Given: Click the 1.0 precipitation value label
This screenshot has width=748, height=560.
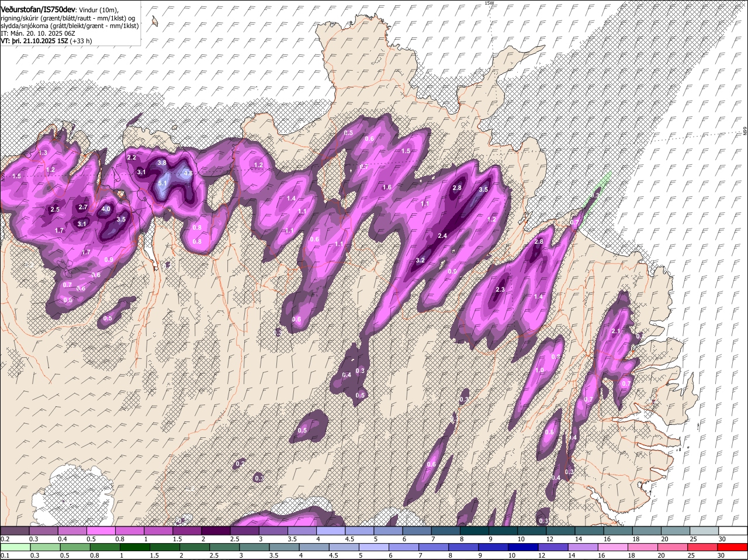Looking at the screenshot, I should tap(539, 370).
